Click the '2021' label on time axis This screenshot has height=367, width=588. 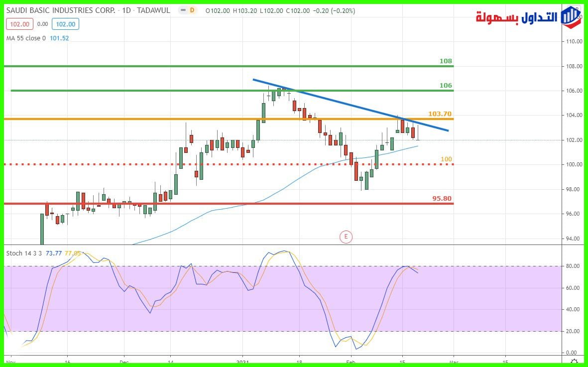tap(242, 363)
